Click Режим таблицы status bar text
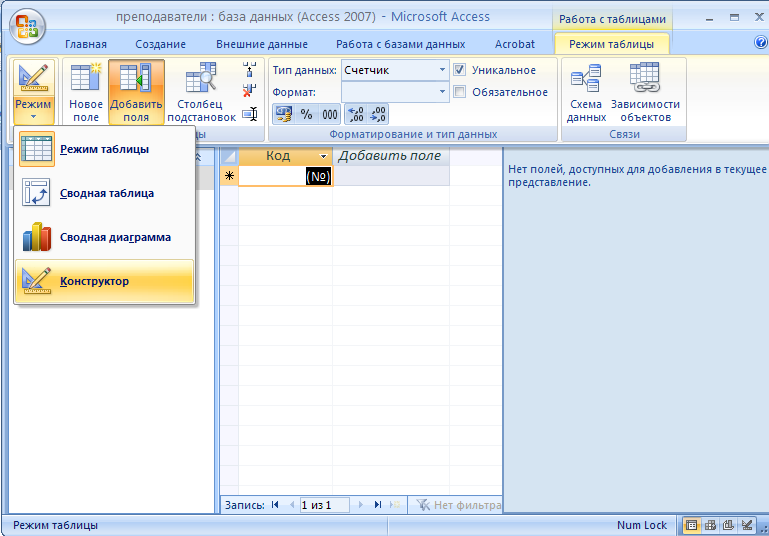769x536 pixels. (55, 525)
